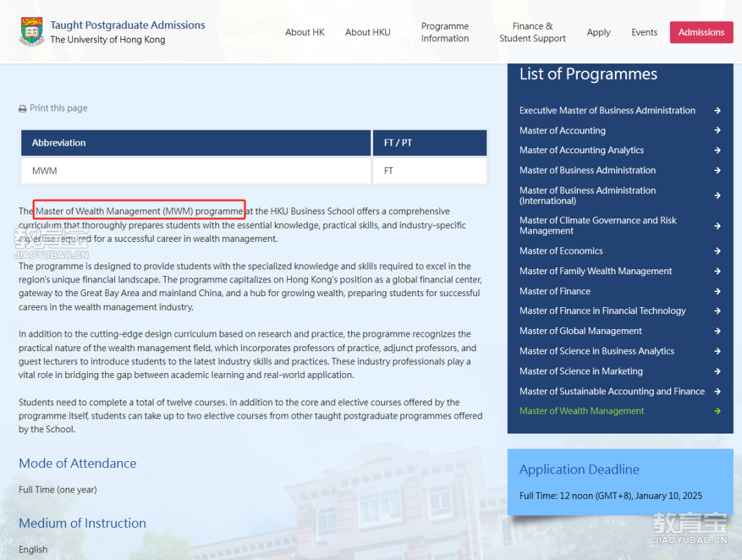The height and width of the screenshot is (560, 742).
Task: Click the Abbreviation table header
Action: point(196,143)
